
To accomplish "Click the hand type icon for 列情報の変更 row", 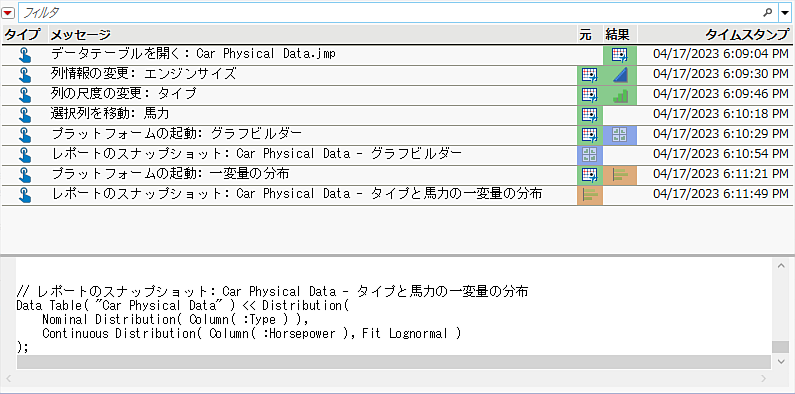I will [24, 75].
